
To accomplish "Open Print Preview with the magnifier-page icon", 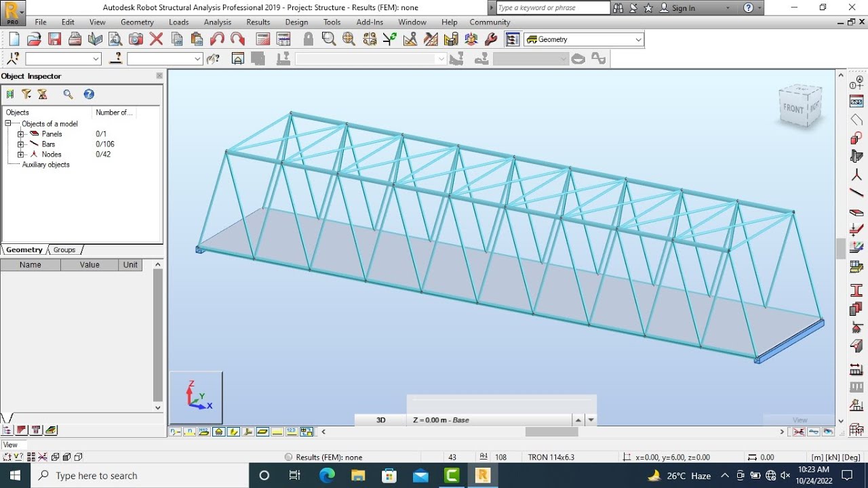I will pyautogui.click(x=115, y=39).
